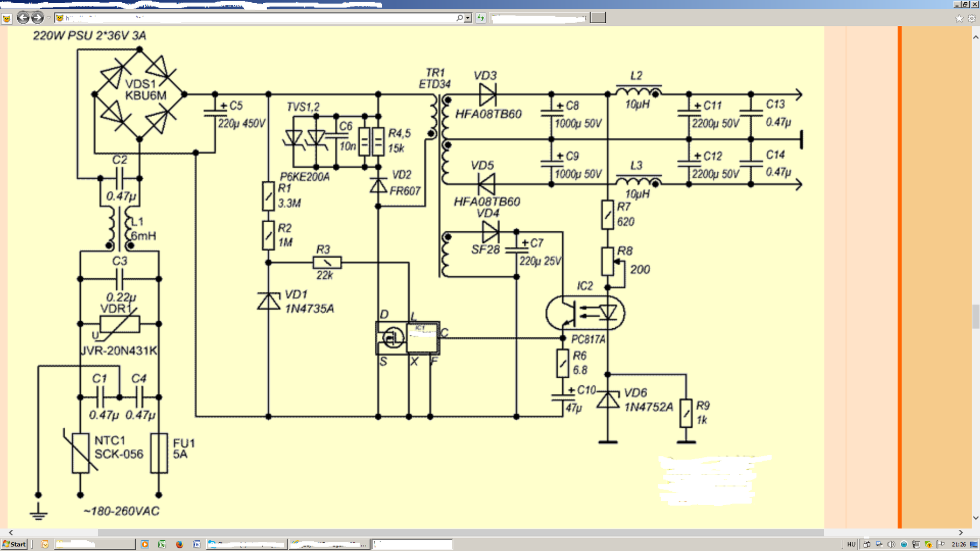Click the volume speaker tray icon
This screenshot has height=551, width=980.
891,544
